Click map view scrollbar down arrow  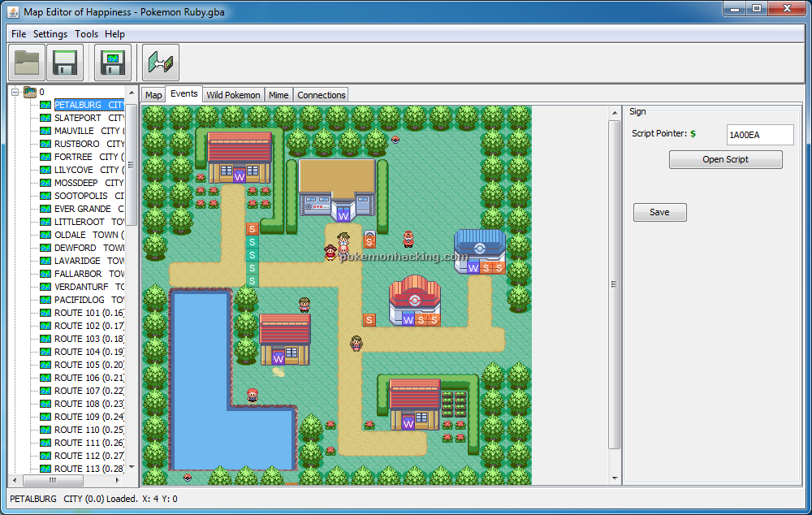[614, 478]
